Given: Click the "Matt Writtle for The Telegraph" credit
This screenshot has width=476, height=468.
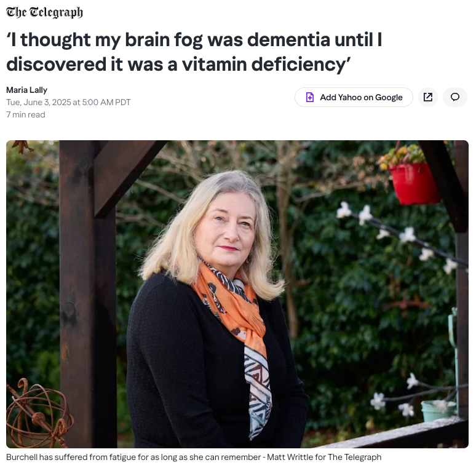Looking at the screenshot, I should pos(324,457).
